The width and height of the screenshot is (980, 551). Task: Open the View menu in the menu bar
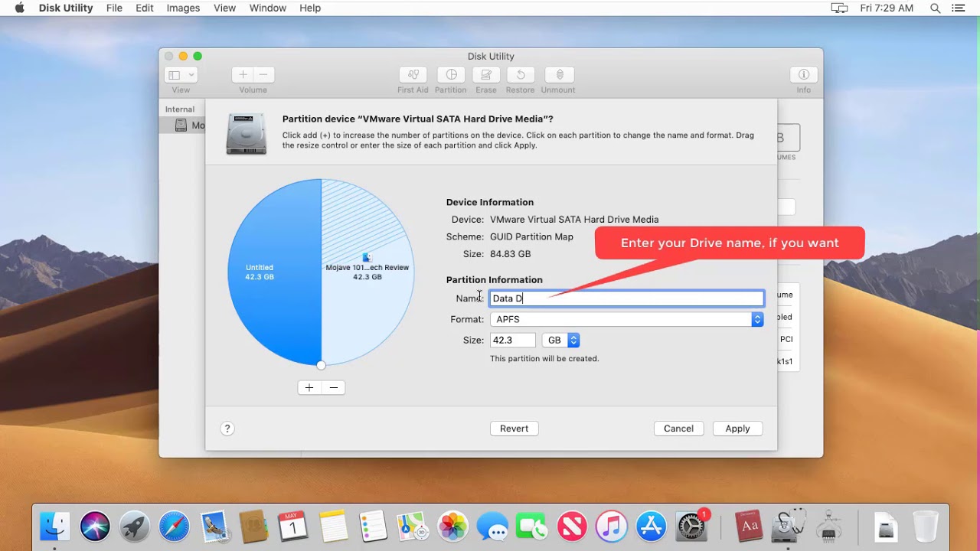click(x=224, y=8)
